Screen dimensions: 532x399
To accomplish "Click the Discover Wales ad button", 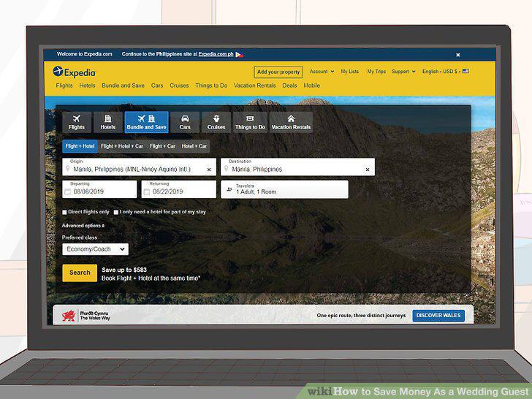I will (x=438, y=316).
